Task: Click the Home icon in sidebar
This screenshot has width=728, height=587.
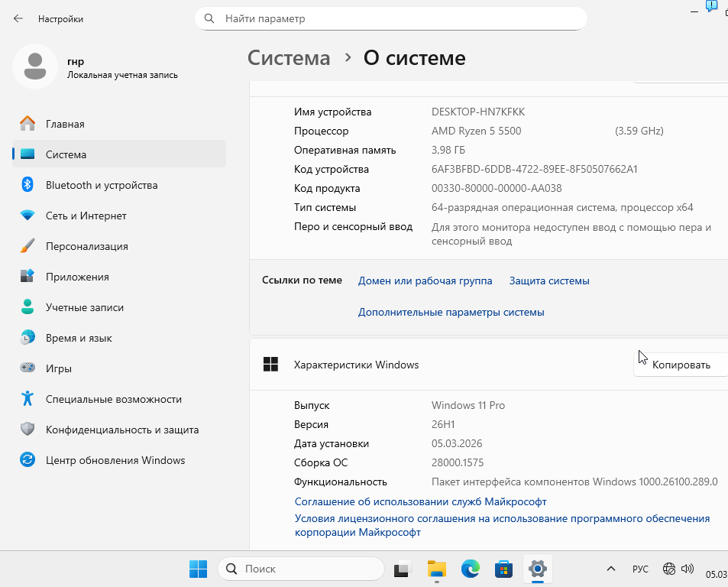Action: 28,124
